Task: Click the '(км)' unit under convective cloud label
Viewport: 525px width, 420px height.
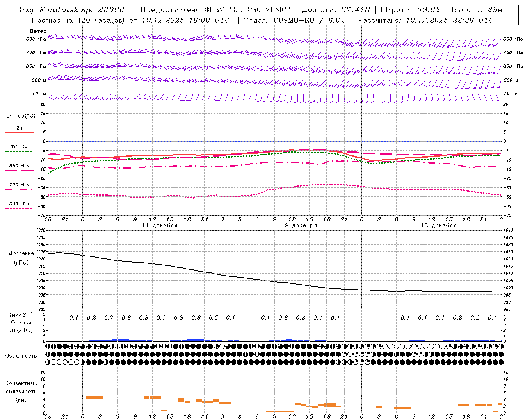Action: tap(21, 399)
